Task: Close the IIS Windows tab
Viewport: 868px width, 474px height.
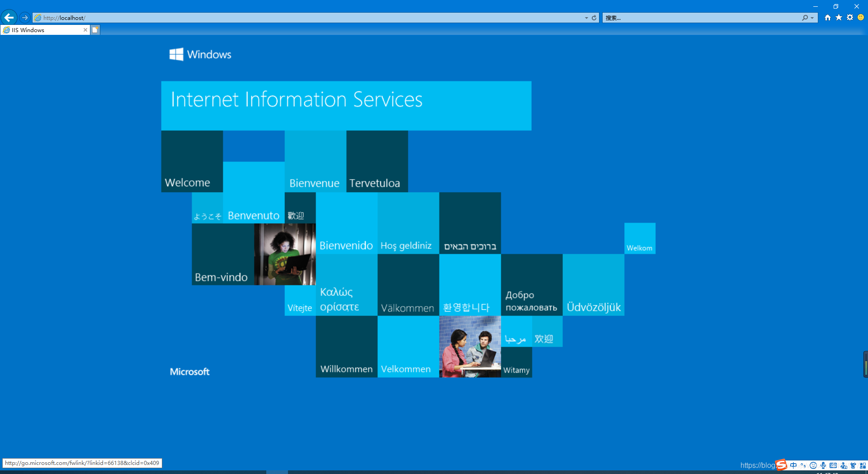Action: tap(85, 30)
